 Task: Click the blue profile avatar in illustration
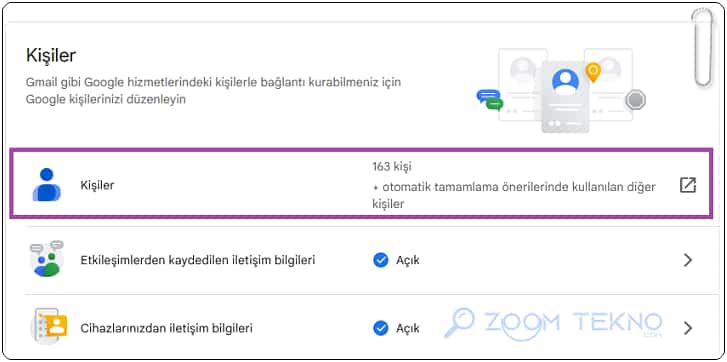coord(565,81)
